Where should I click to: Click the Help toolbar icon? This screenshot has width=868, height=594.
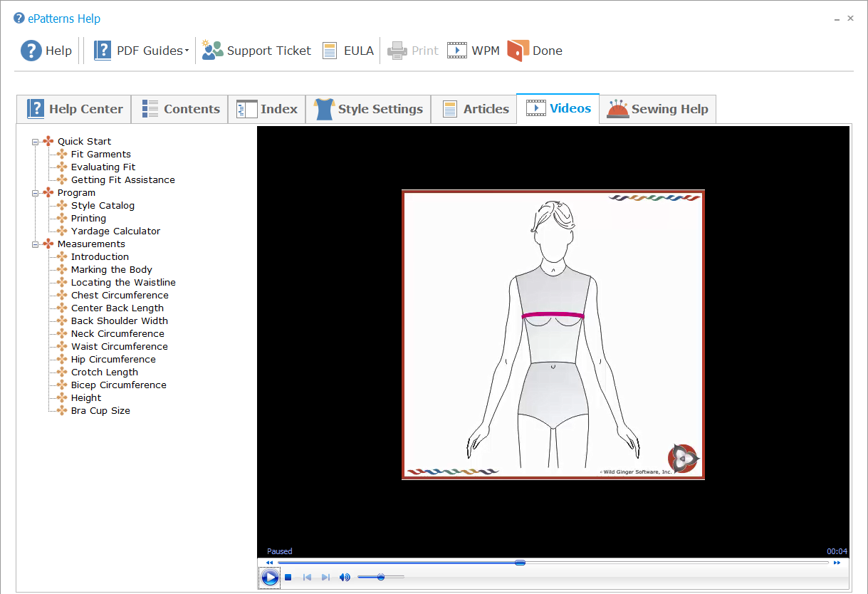point(31,51)
